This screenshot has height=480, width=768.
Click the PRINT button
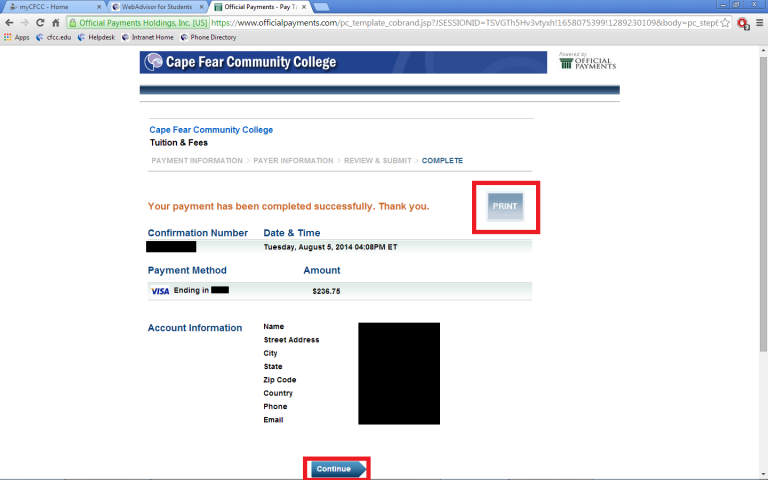coord(505,206)
